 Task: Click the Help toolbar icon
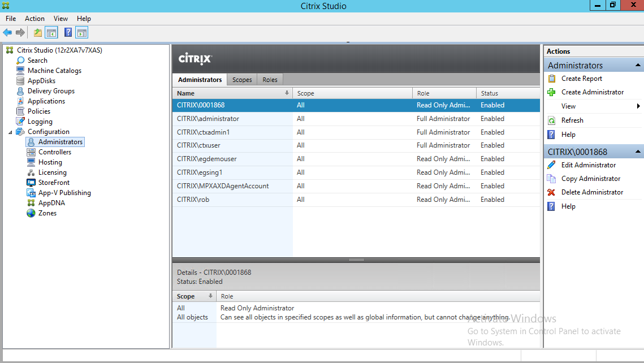[68, 32]
